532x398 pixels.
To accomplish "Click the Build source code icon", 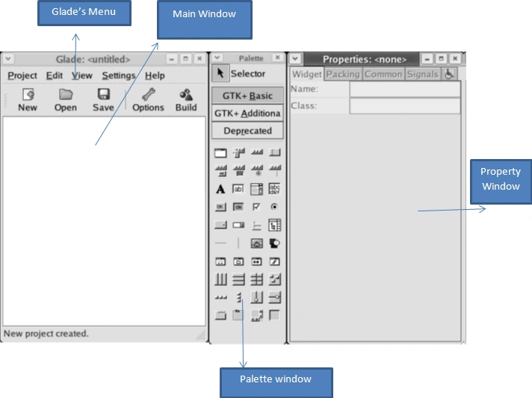I will point(186,95).
